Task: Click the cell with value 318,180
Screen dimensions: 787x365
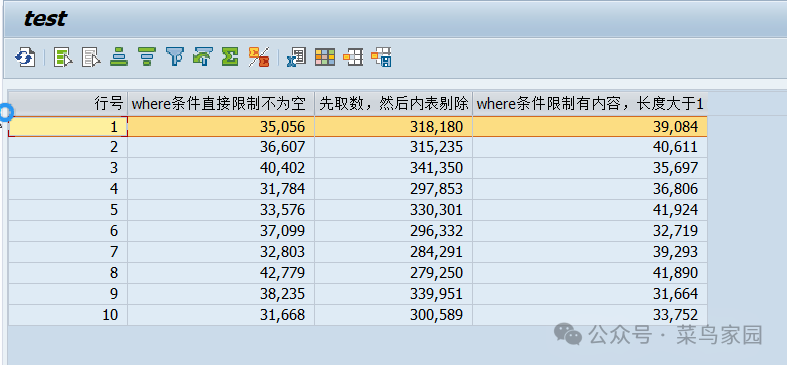Action: click(394, 127)
